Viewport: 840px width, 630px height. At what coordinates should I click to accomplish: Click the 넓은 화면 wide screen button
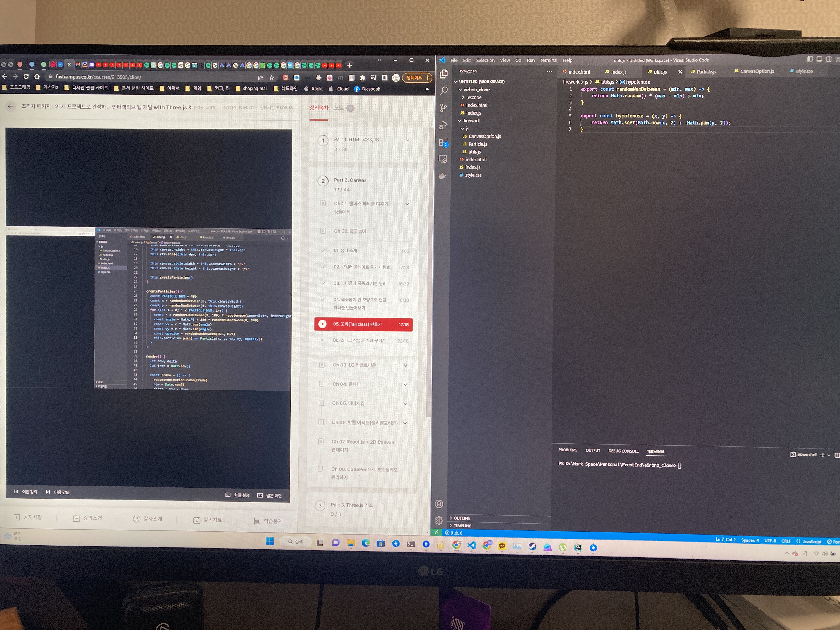tap(270, 495)
